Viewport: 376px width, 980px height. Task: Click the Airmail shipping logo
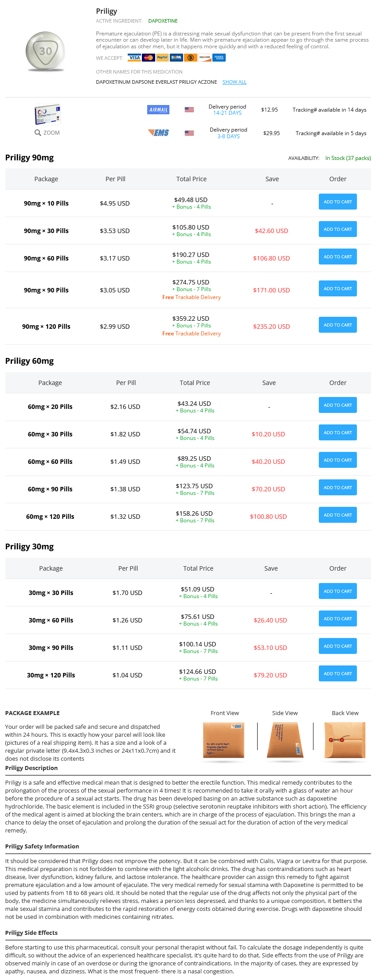click(158, 109)
